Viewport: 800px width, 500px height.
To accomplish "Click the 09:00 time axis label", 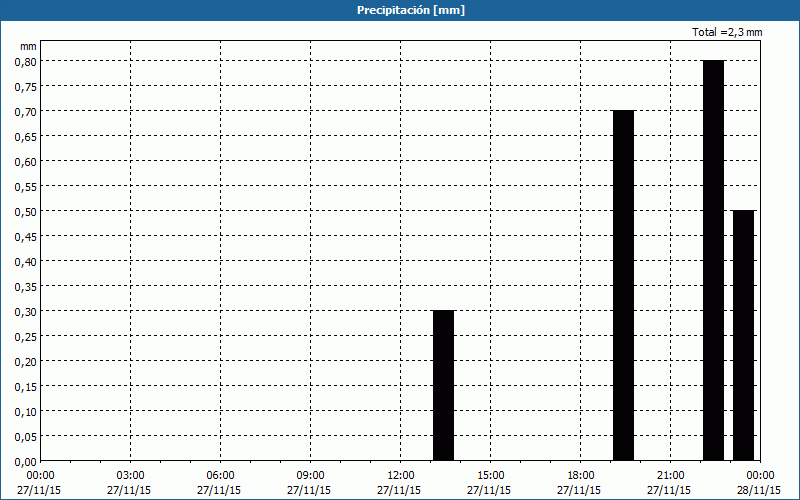I will 310,476.
